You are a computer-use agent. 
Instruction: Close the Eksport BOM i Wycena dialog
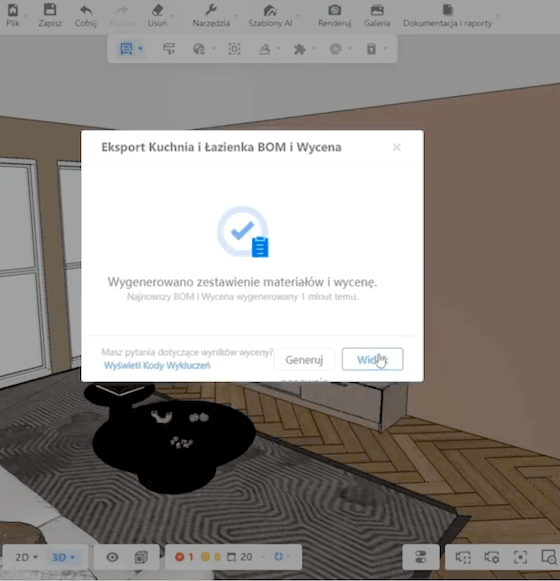tap(397, 147)
